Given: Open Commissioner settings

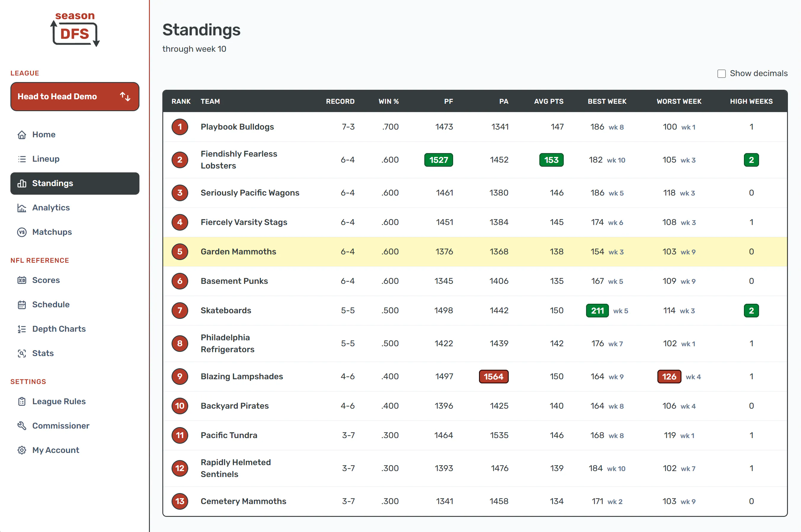Looking at the screenshot, I should click(x=75, y=426).
